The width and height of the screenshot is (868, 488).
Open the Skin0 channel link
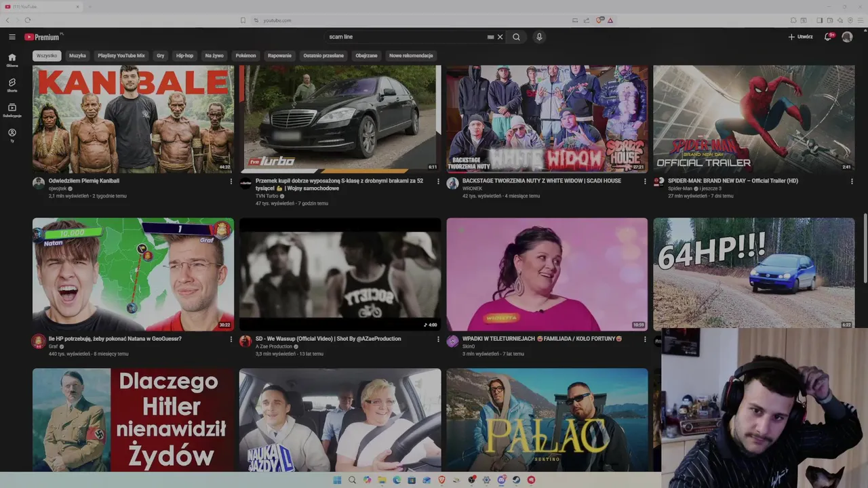pyautogui.click(x=469, y=346)
